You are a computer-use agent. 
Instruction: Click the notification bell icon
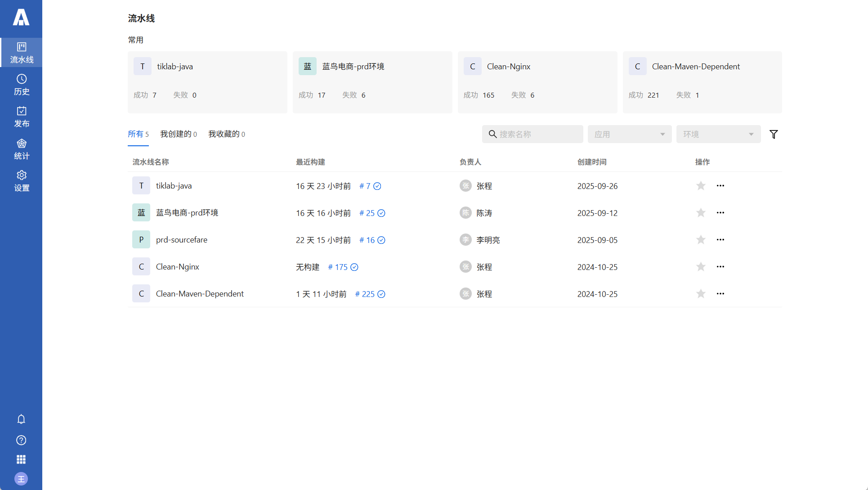tap(21, 419)
